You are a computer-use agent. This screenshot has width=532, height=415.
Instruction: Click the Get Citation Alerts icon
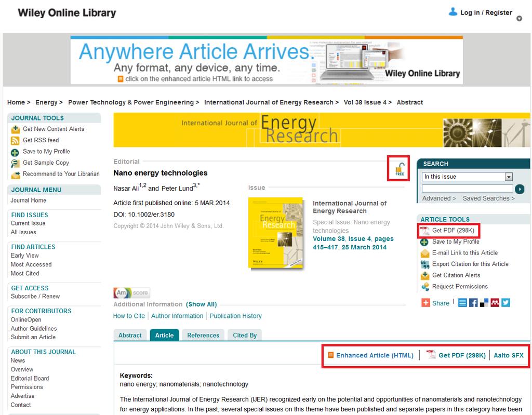pyautogui.click(x=425, y=275)
